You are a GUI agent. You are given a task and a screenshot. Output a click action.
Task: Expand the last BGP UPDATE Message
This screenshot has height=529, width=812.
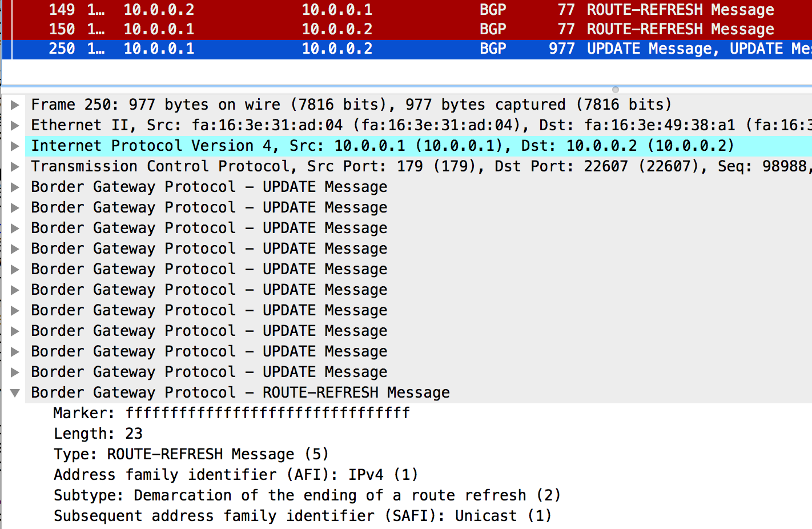pos(15,372)
